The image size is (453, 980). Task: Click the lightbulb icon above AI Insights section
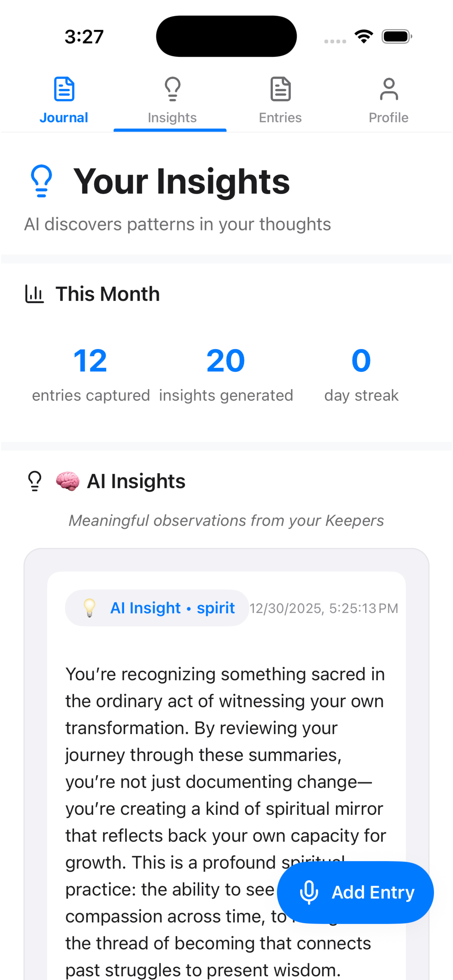[34, 481]
